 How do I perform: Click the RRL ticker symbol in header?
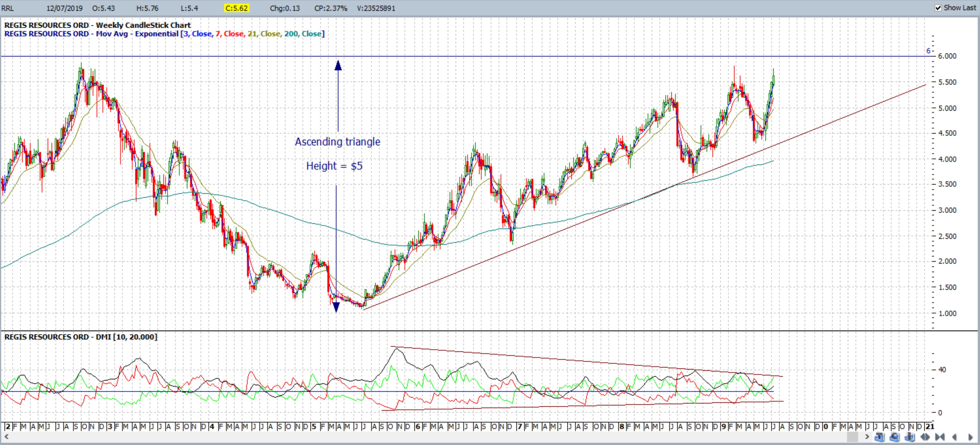(x=8, y=8)
